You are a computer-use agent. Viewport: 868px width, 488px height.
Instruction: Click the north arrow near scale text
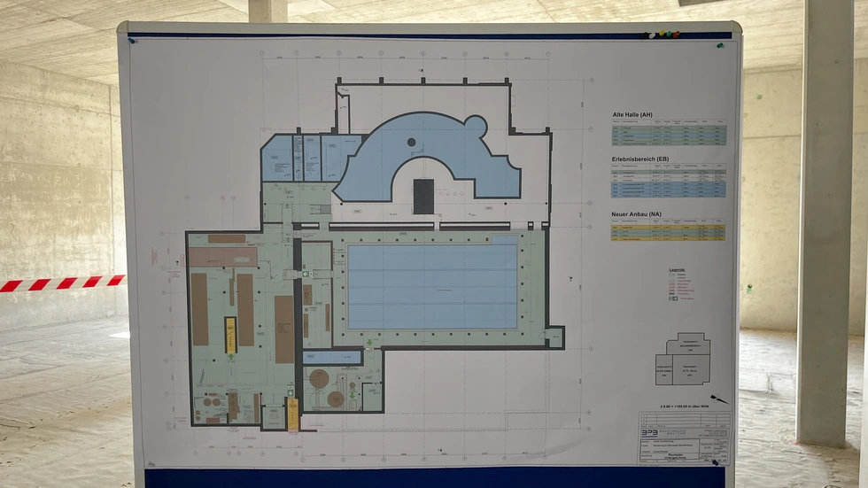pyautogui.click(x=718, y=399)
